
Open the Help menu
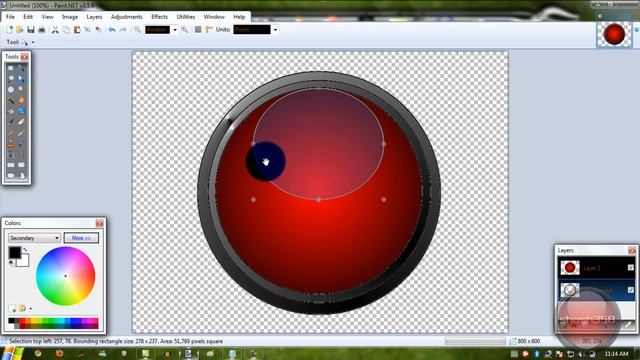[x=239, y=17]
